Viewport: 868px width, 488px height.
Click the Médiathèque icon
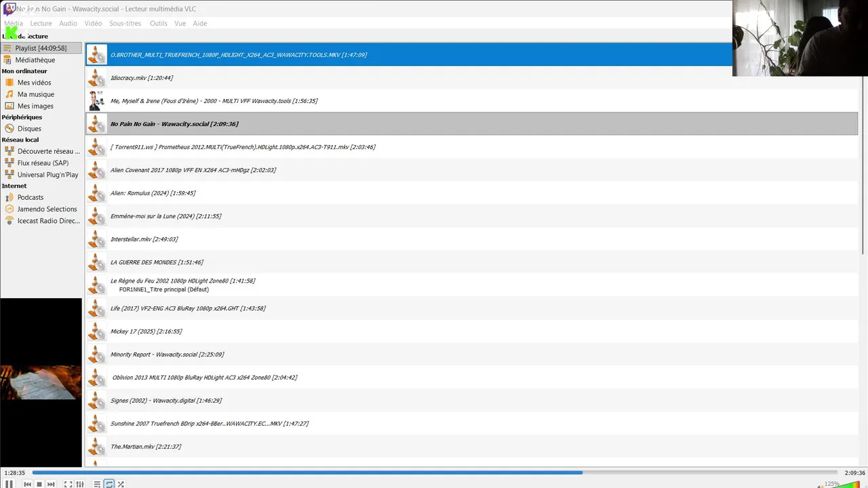pos(7,60)
